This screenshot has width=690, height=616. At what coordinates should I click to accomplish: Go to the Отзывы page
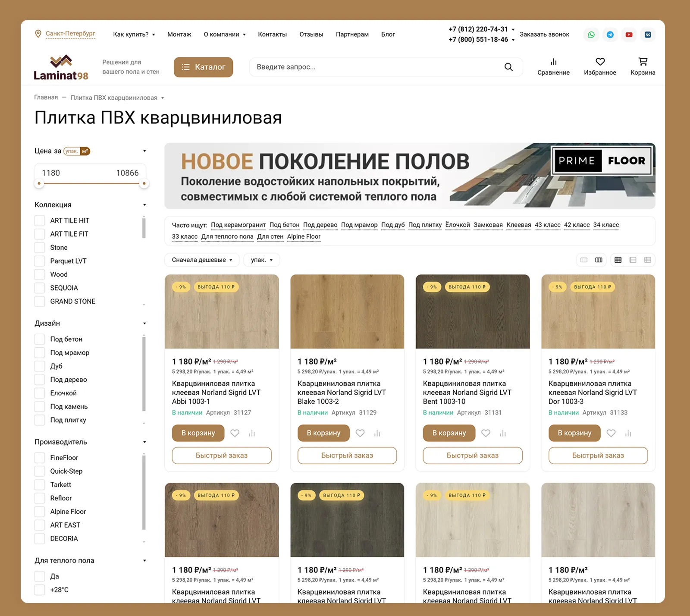pyautogui.click(x=311, y=35)
